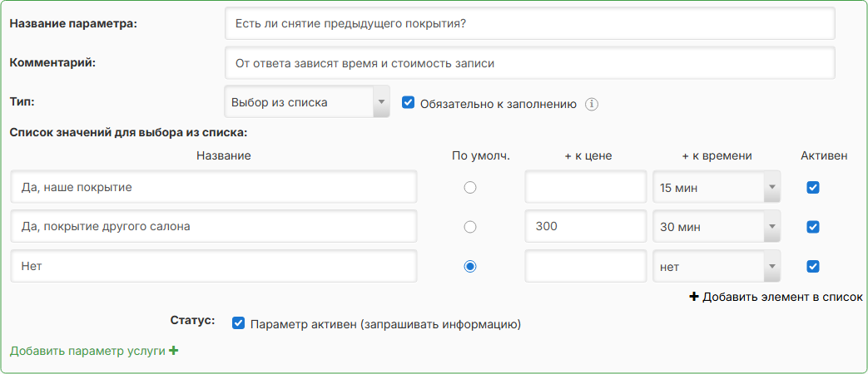Image resolution: width=868 pixels, height=374 pixels.
Task: Click the 'Добавить параметр услуги' link
Action: 94,351
